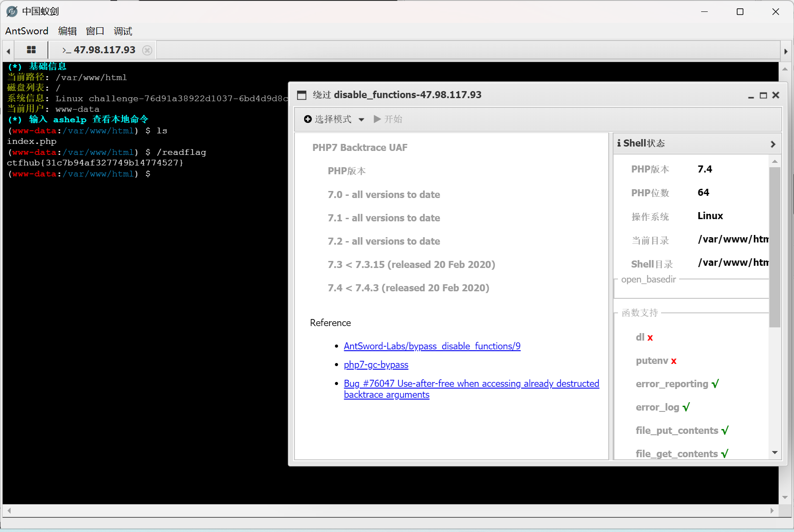Click terminal vertical scrollbar down arrow
794x532 pixels.
[785, 498]
